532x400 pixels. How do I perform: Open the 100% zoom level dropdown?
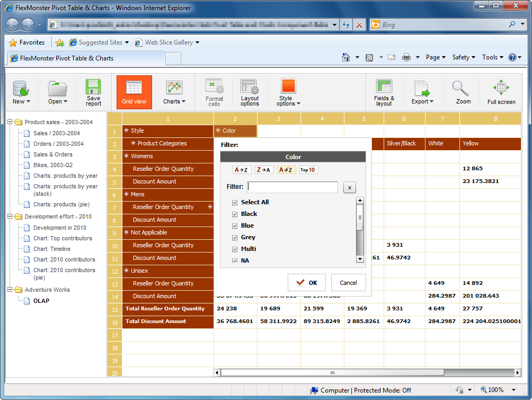[x=513, y=390]
